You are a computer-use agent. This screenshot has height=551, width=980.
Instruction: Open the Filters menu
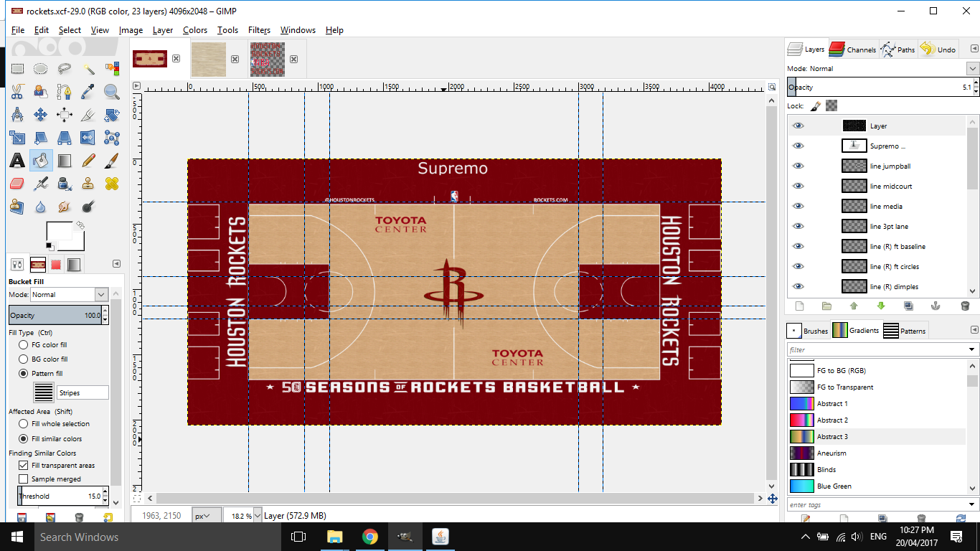pos(259,30)
